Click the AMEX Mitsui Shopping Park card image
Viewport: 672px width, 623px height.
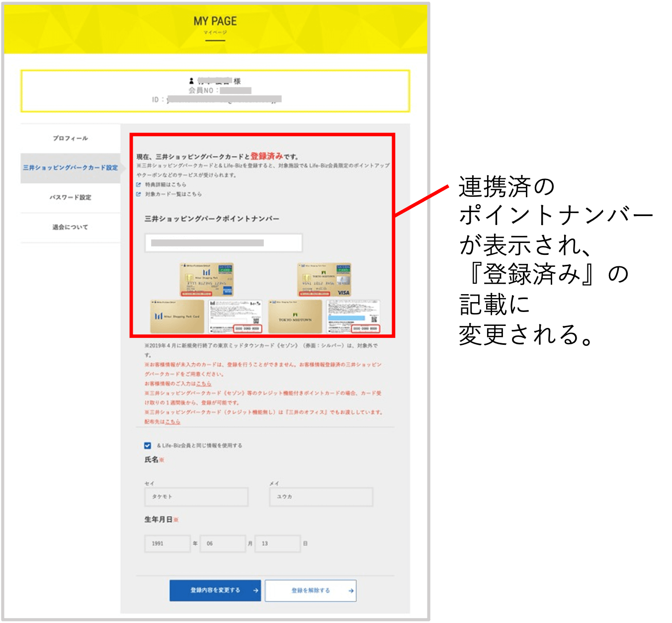[207, 280]
